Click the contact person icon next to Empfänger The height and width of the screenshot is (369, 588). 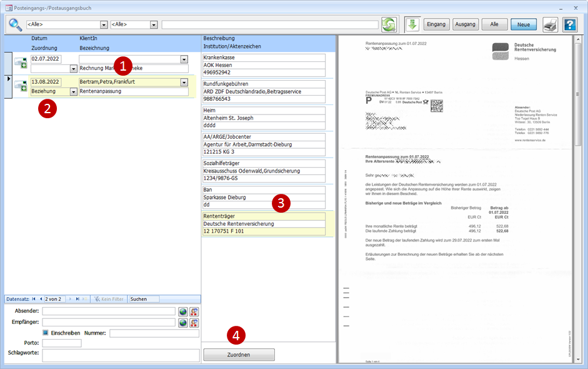click(194, 323)
